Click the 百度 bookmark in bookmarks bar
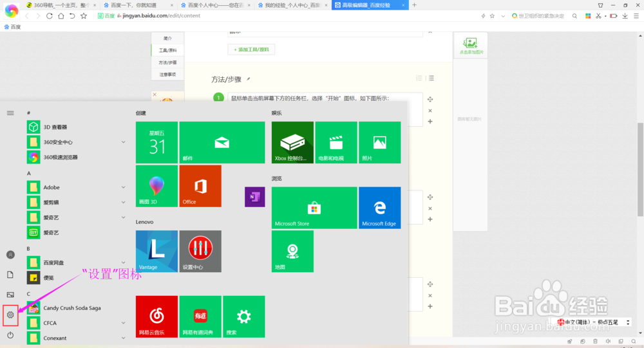 (12, 26)
